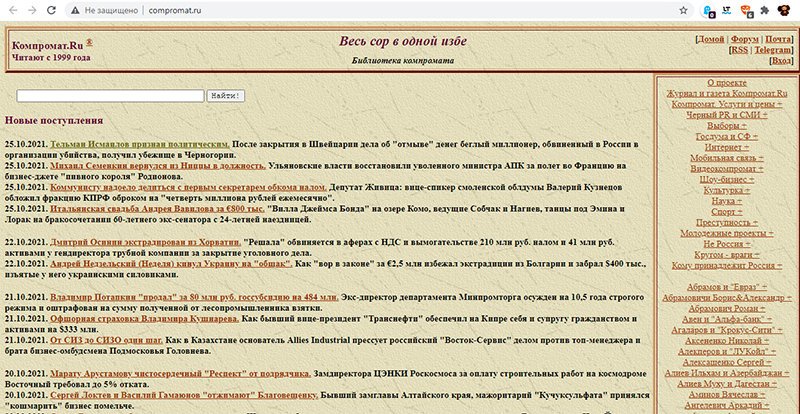Go back using the browser back arrow

(13, 10)
